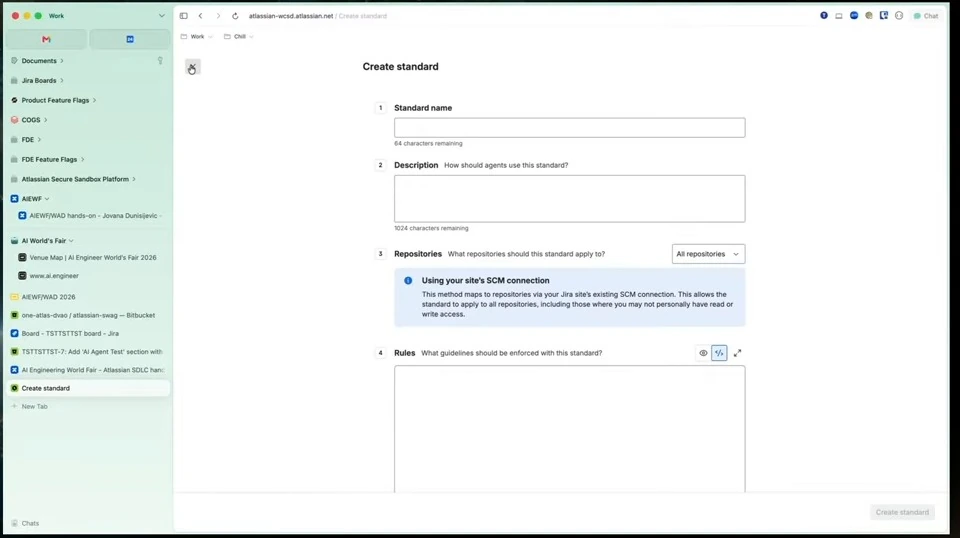Switch rules editor to code view
Screen dimensions: 960x538
tap(719, 353)
